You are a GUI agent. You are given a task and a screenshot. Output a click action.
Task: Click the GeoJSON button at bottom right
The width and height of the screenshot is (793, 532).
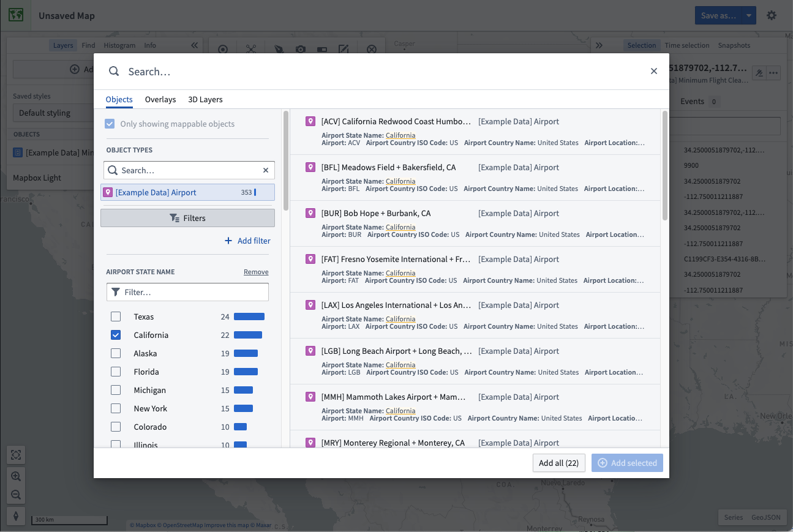click(x=766, y=517)
